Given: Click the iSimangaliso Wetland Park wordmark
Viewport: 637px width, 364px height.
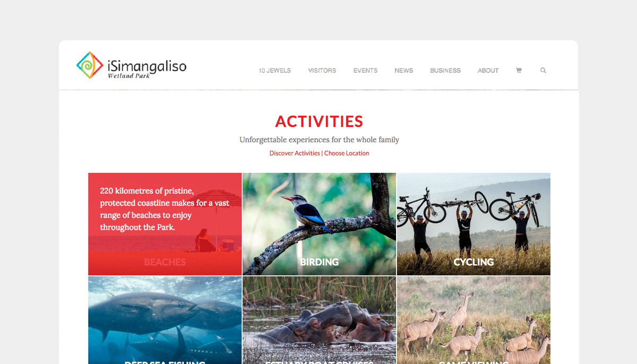Looking at the screenshot, I should [x=147, y=68].
